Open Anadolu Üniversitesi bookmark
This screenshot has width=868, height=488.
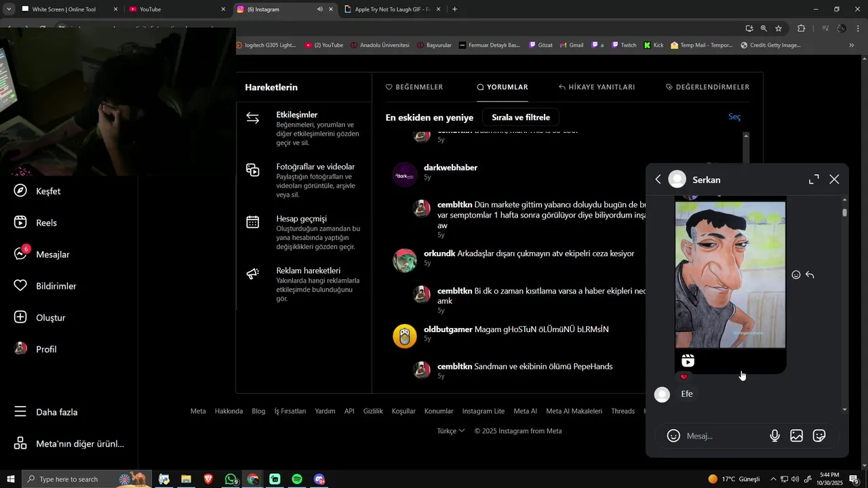(x=379, y=45)
